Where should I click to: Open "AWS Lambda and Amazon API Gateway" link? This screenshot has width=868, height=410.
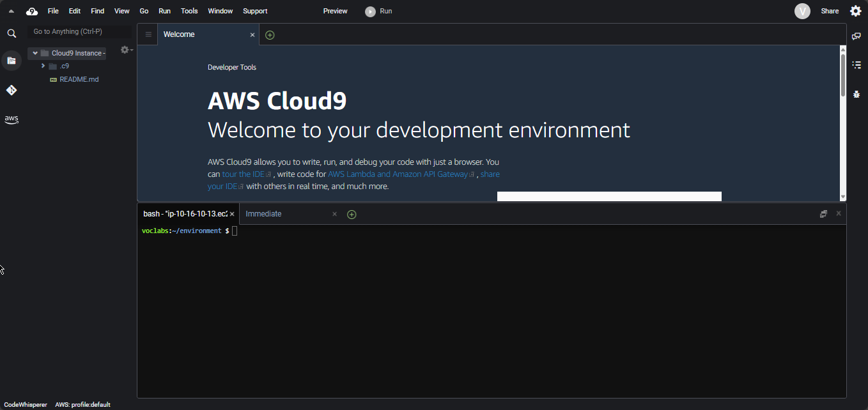click(401, 174)
